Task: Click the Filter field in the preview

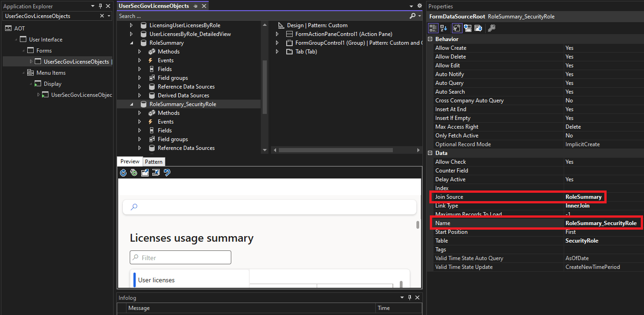Action: click(x=181, y=257)
